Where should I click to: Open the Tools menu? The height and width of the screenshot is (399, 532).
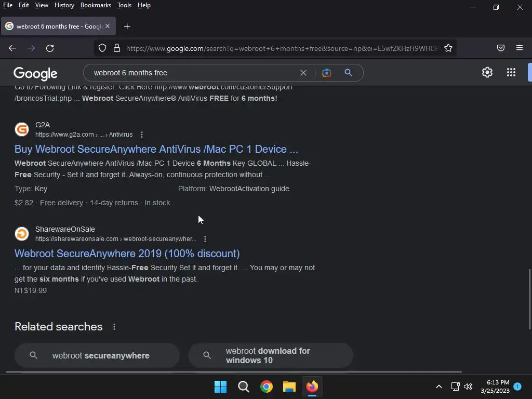[x=124, y=5]
